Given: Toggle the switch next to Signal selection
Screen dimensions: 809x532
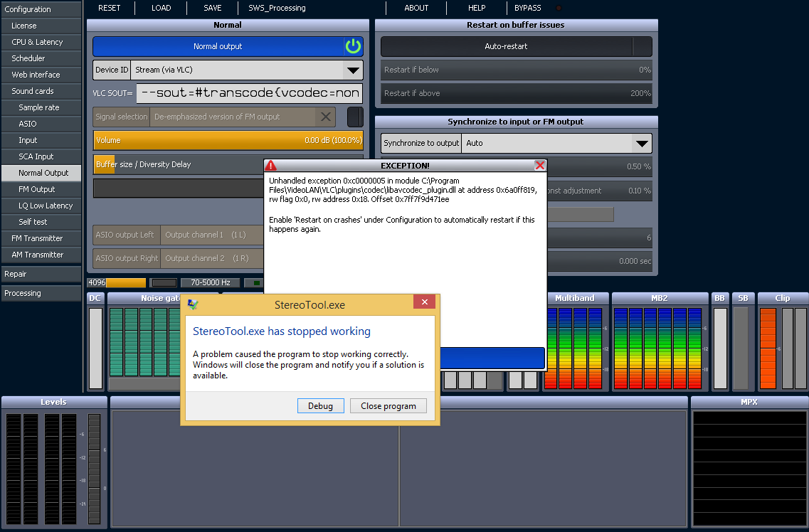Looking at the screenshot, I should pyautogui.click(x=355, y=117).
